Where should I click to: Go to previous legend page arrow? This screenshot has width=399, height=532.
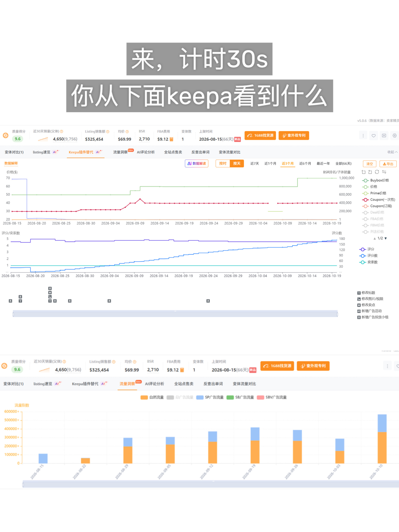click(x=374, y=238)
